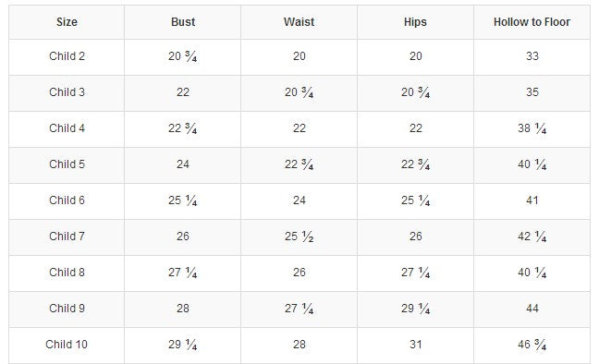Select the Child 7 row label
The height and width of the screenshot is (364, 599).
[x=67, y=237]
